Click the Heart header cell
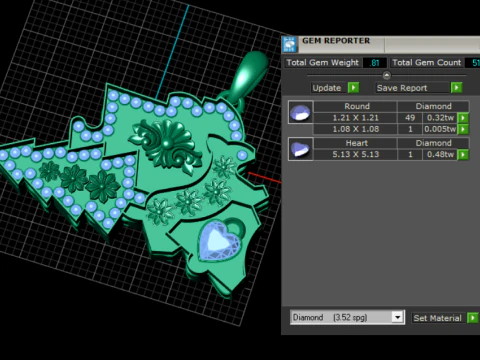This screenshot has width=480, height=360. tap(356, 143)
